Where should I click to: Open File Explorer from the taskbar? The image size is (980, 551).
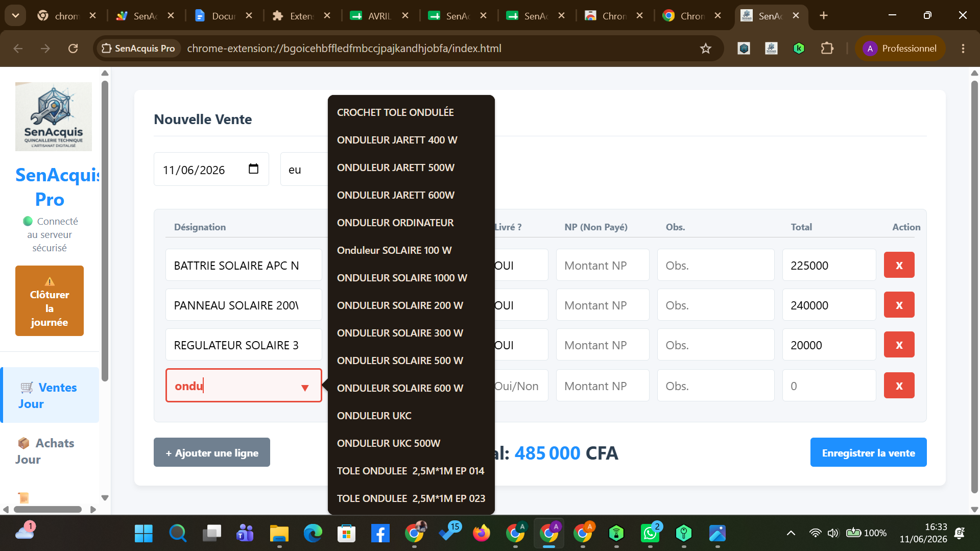pos(279,533)
